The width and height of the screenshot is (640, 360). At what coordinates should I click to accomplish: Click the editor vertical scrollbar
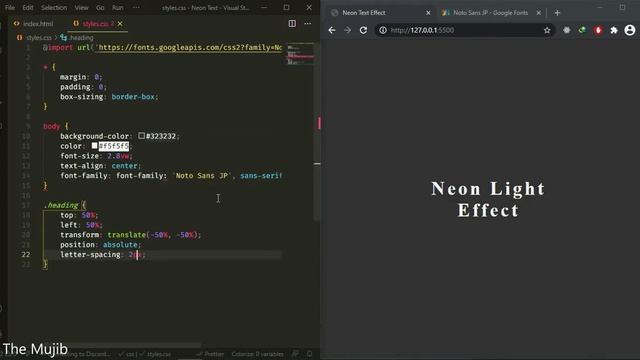coord(317,131)
